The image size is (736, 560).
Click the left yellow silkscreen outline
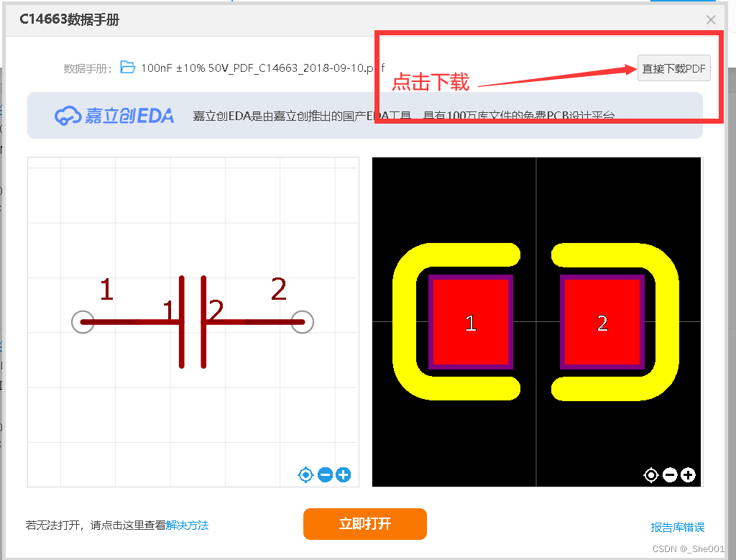tap(405, 322)
